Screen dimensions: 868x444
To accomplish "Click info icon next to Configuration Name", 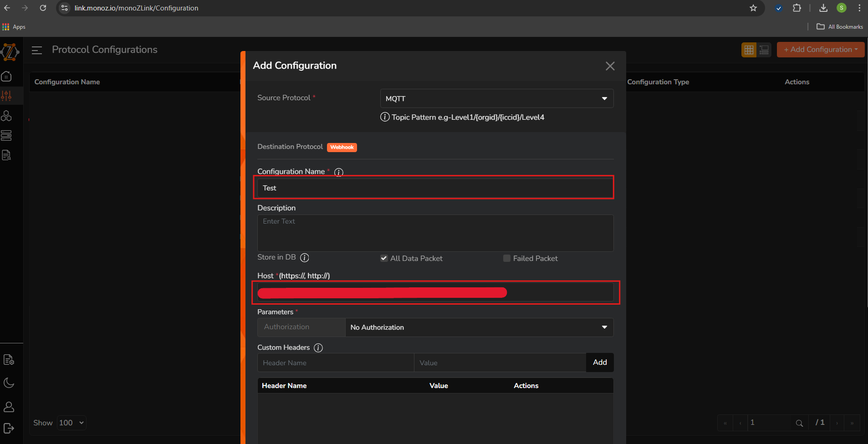I will coord(339,172).
